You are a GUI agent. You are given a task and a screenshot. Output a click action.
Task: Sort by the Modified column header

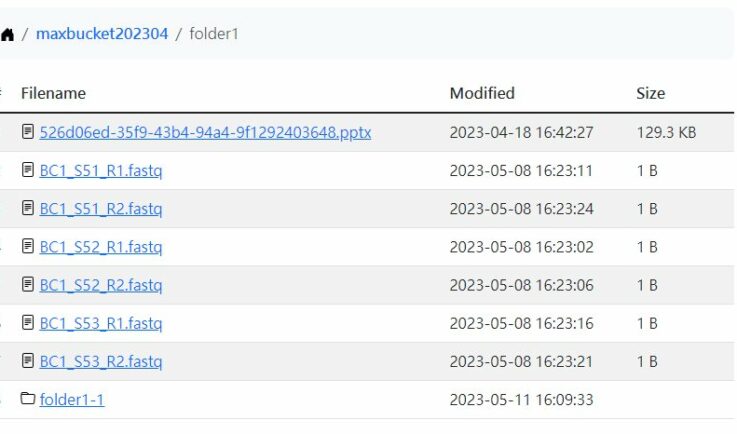(x=482, y=93)
